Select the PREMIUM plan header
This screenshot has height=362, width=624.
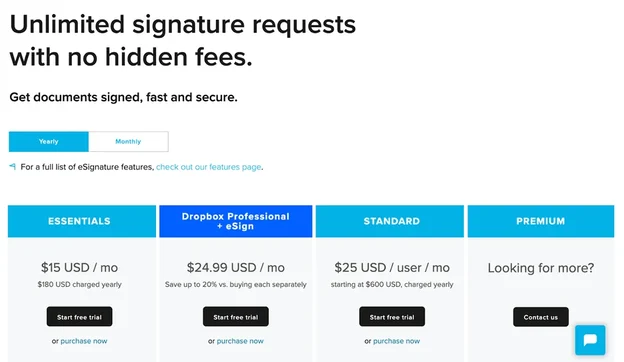541,221
